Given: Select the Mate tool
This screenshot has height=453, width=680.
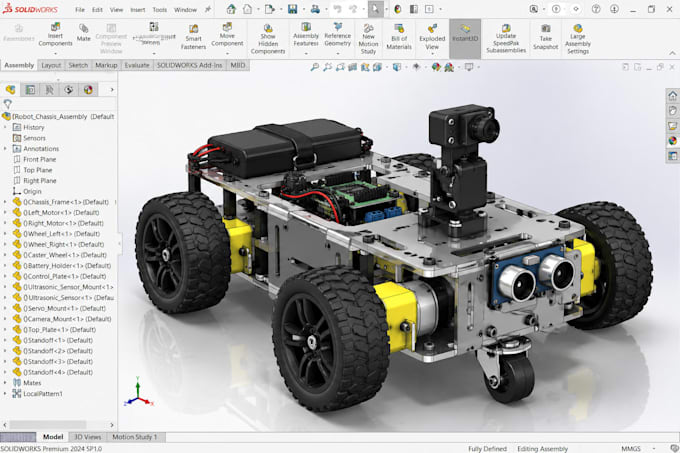Looking at the screenshot, I should 83,33.
